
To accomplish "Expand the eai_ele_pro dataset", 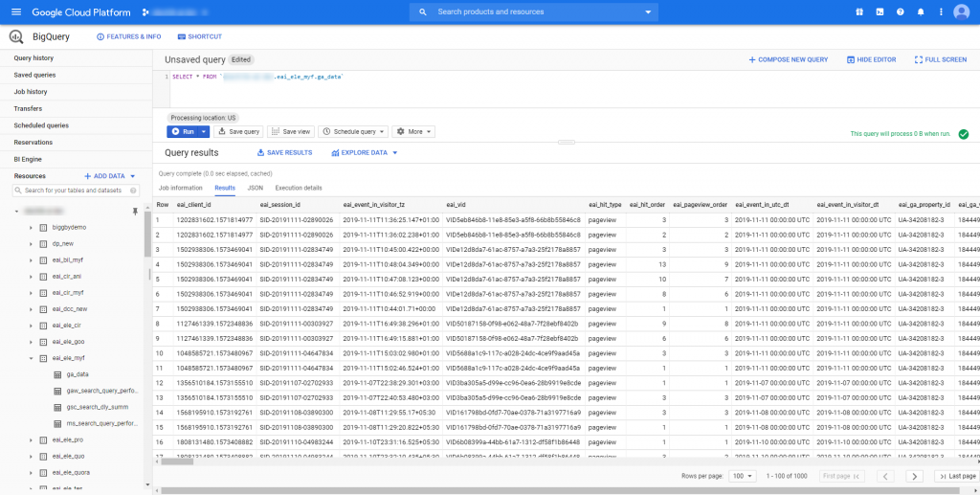I will [x=31, y=440].
